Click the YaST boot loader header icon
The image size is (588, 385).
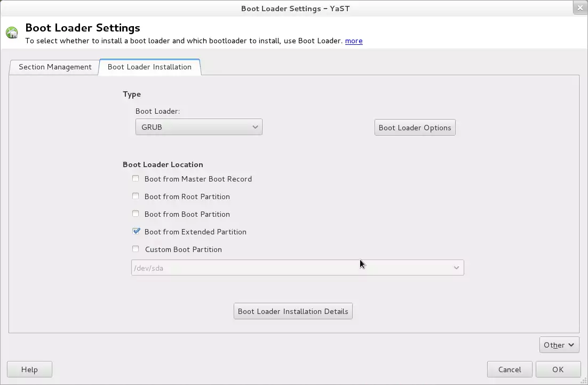tap(12, 33)
